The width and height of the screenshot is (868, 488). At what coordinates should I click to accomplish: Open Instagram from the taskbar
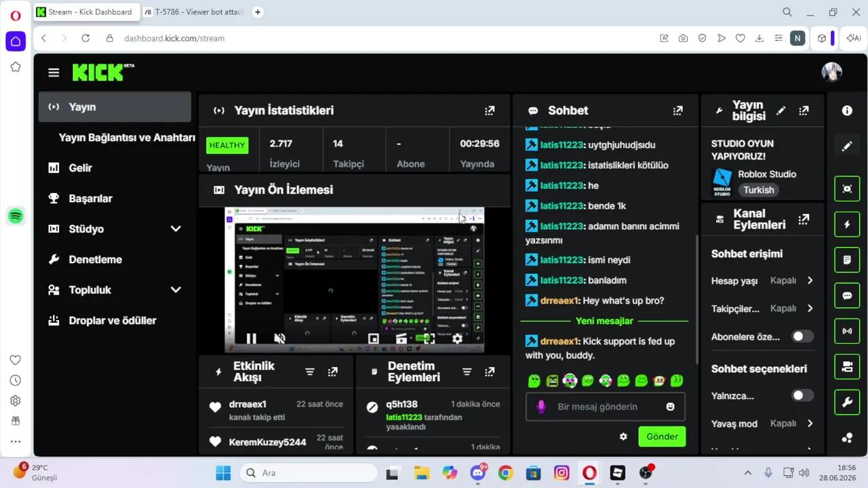[x=561, y=473]
